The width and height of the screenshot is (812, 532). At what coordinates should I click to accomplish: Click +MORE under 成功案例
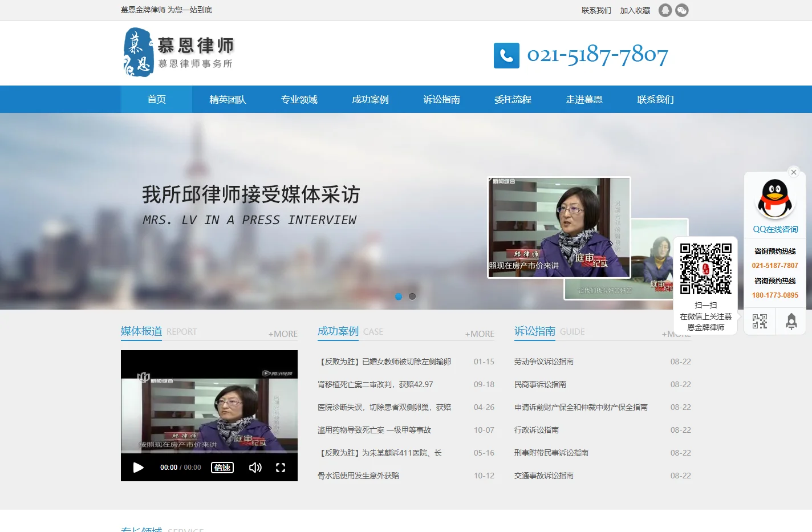click(x=480, y=334)
